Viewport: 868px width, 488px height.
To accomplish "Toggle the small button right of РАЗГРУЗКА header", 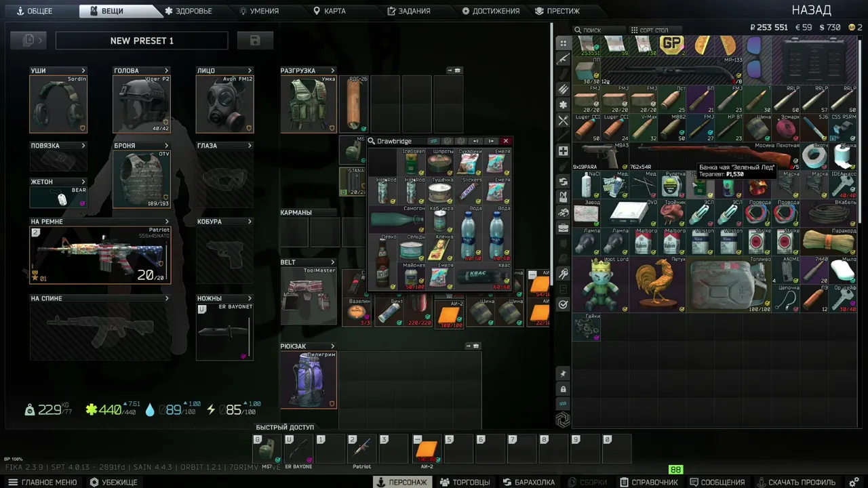I will pos(454,70).
